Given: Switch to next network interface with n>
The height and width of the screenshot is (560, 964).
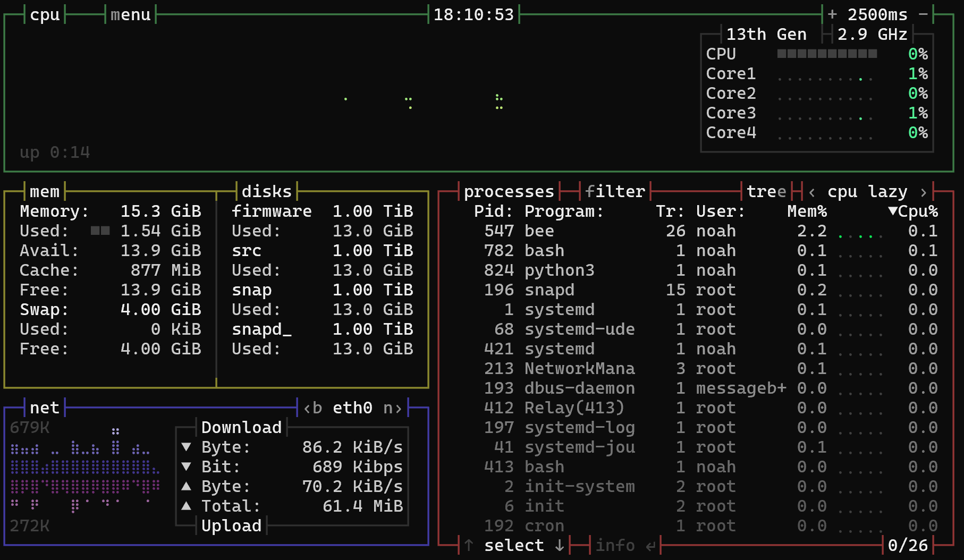Looking at the screenshot, I should (x=392, y=408).
